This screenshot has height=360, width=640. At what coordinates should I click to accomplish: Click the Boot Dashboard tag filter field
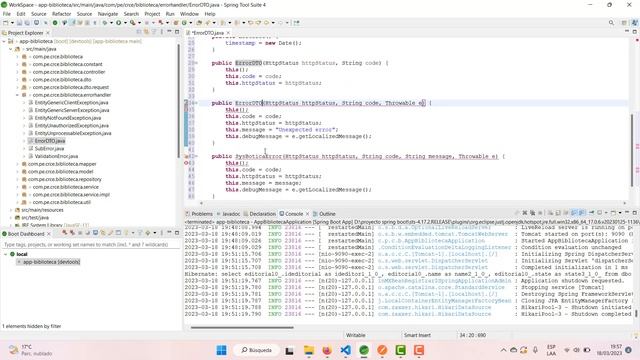pos(91,244)
